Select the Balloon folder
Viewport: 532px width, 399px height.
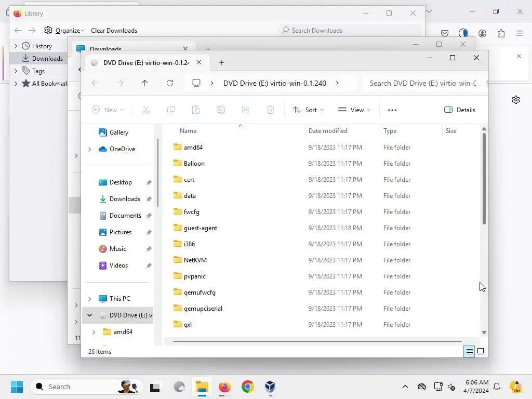point(194,164)
